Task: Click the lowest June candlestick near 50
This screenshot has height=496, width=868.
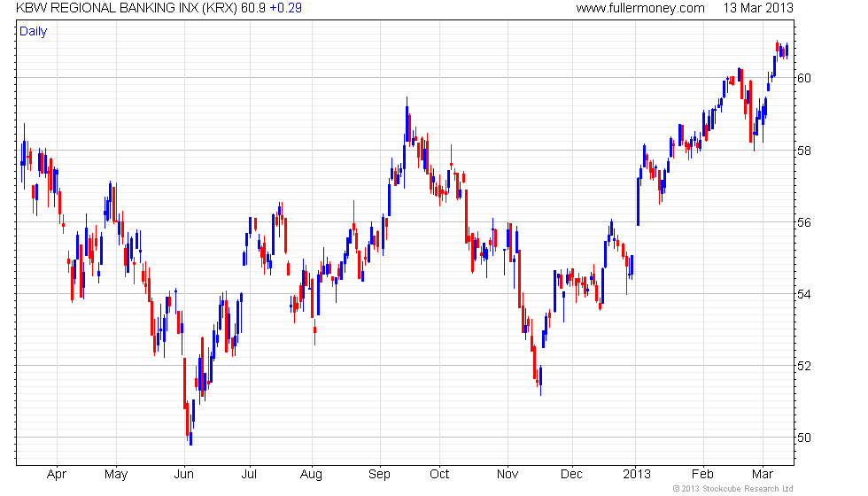Action: tap(190, 432)
